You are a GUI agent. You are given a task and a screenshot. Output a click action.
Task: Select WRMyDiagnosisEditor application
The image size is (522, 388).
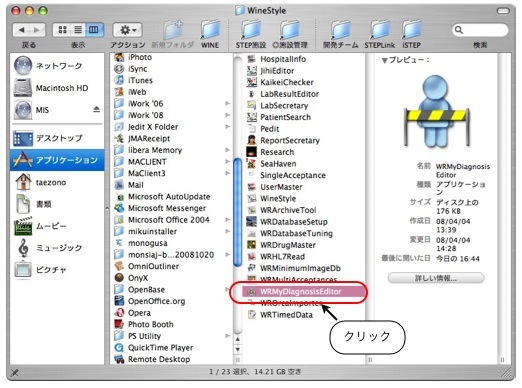point(303,292)
